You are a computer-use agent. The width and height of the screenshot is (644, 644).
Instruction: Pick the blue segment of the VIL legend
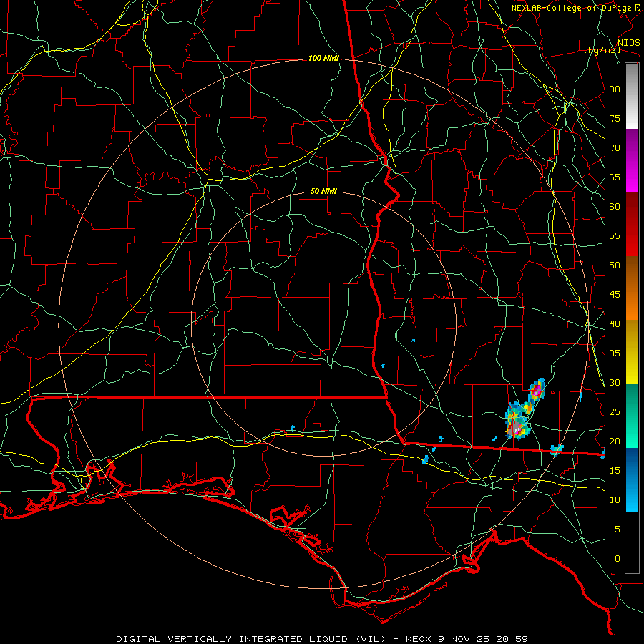pyautogui.click(x=632, y=479)
